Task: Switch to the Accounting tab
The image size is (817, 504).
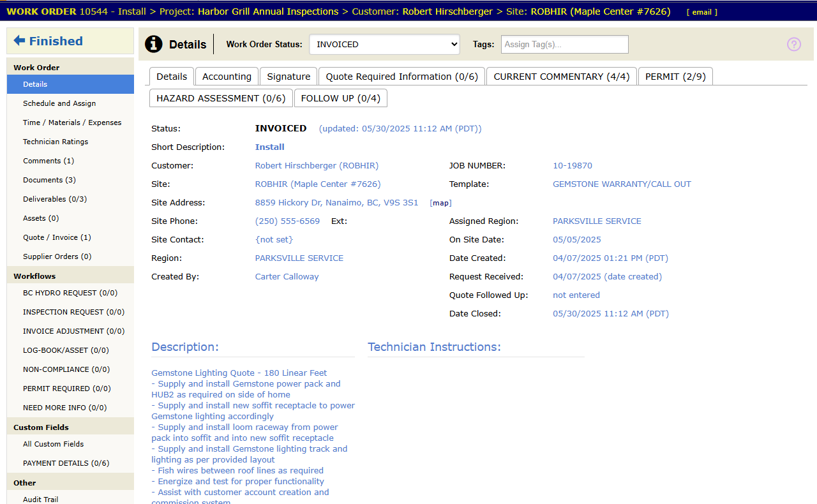Action: 227,77
